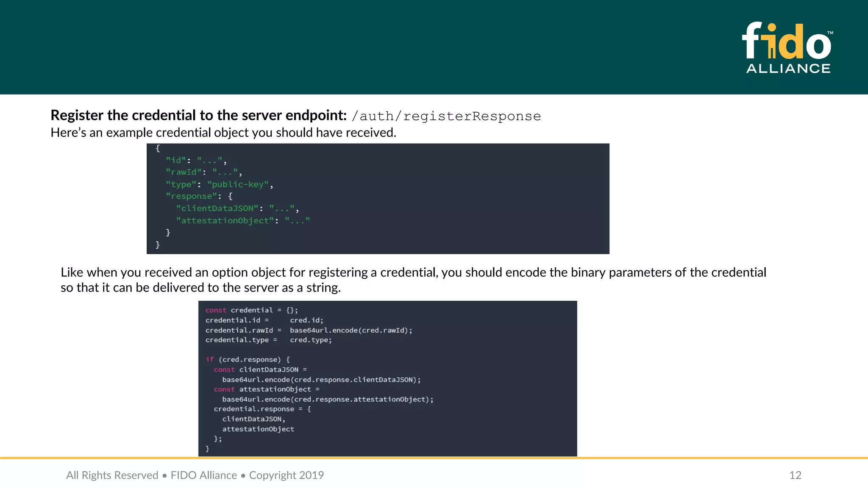Click the 'base64url.encode(cred.response.attestationObject)' line

point(328,399)
